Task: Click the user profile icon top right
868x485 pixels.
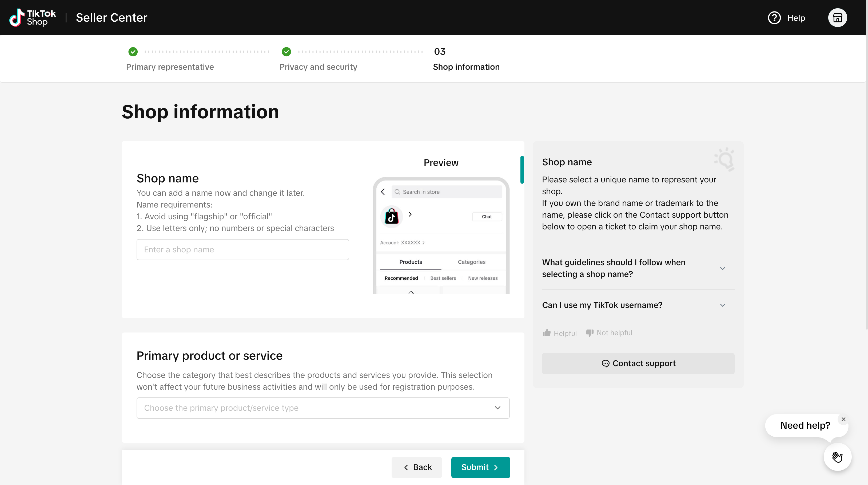Action: [838, 18]
